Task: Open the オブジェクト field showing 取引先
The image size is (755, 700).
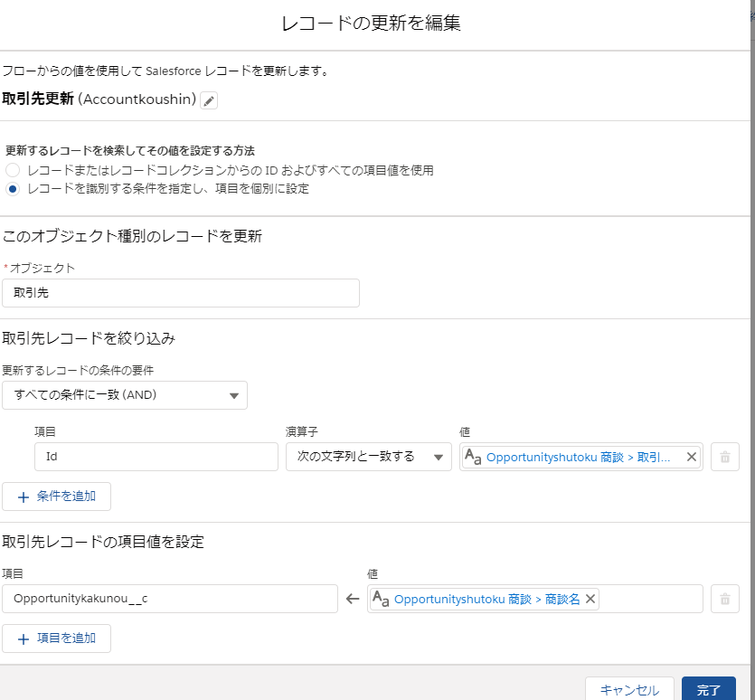Action: [181, 293]
